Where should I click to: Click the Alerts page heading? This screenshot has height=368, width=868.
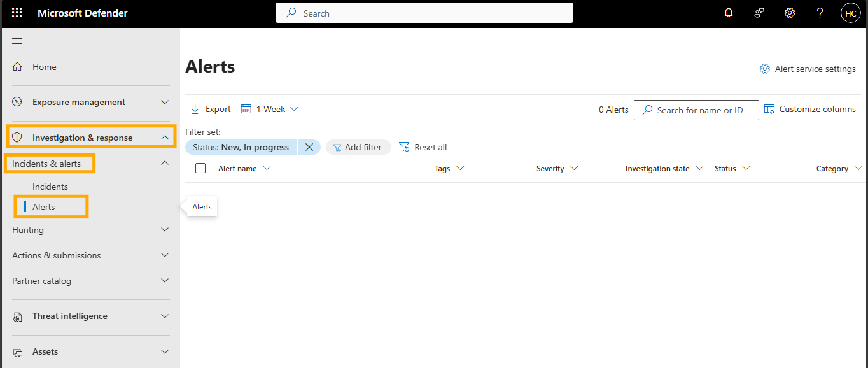(210, 66)
